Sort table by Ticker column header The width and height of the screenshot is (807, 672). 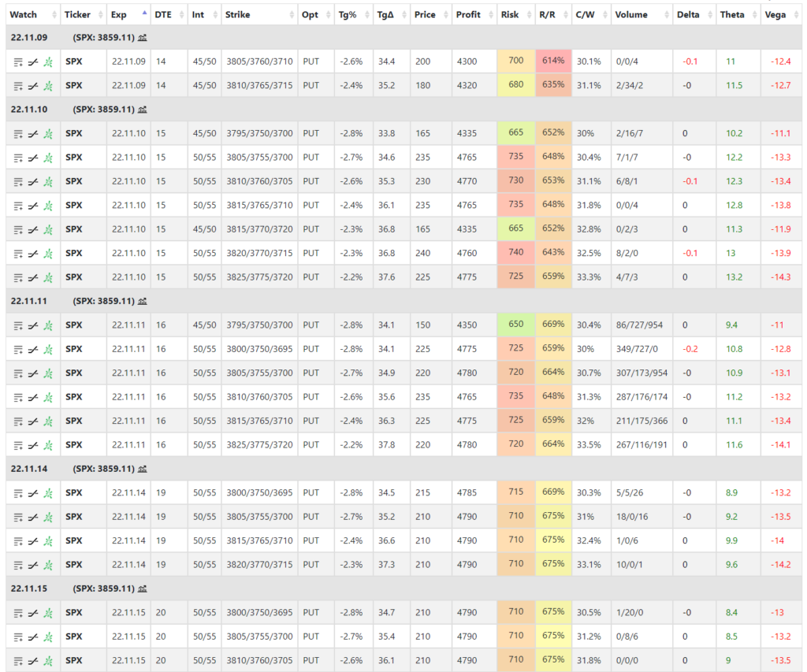tap(84, 15)
